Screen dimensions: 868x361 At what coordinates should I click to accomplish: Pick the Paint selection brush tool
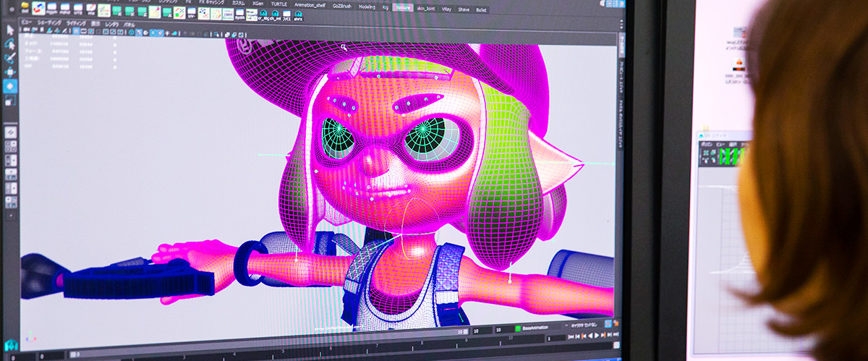10,59
